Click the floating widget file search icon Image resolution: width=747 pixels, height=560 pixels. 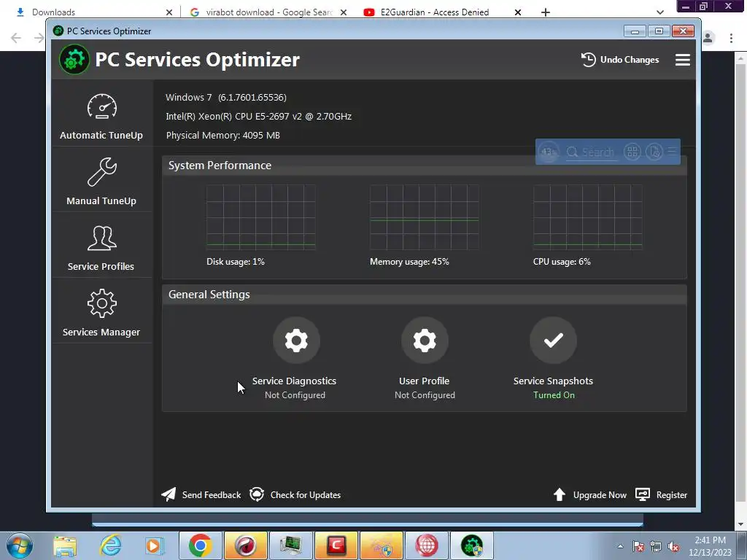(654, 152)
